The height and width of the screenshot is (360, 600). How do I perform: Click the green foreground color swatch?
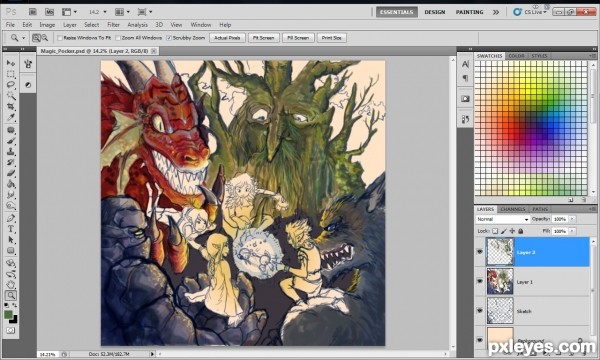tap(8, 314)
